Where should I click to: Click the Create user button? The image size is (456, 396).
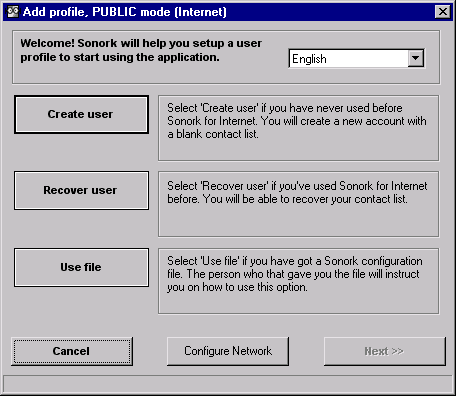click(x=81, y=114)
